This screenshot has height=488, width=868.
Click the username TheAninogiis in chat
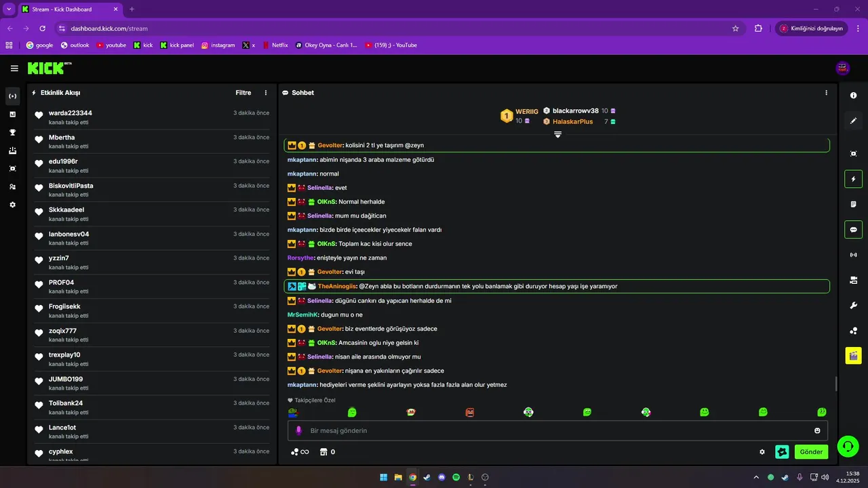[336, 286]
